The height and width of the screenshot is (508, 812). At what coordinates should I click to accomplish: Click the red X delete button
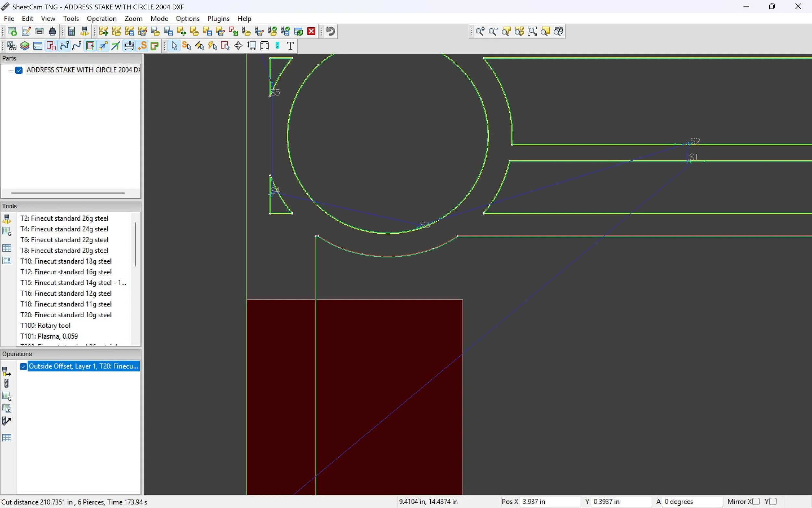click(311, 31)
